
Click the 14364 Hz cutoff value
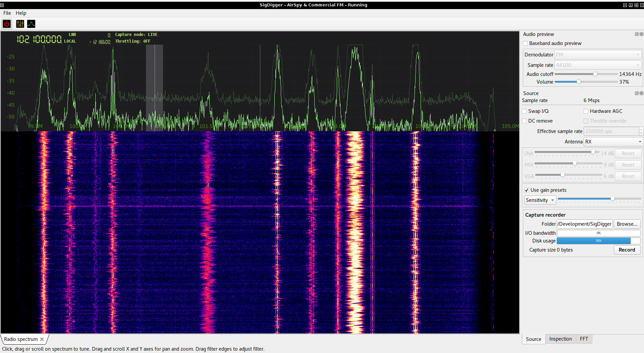[x=630, y=74]
